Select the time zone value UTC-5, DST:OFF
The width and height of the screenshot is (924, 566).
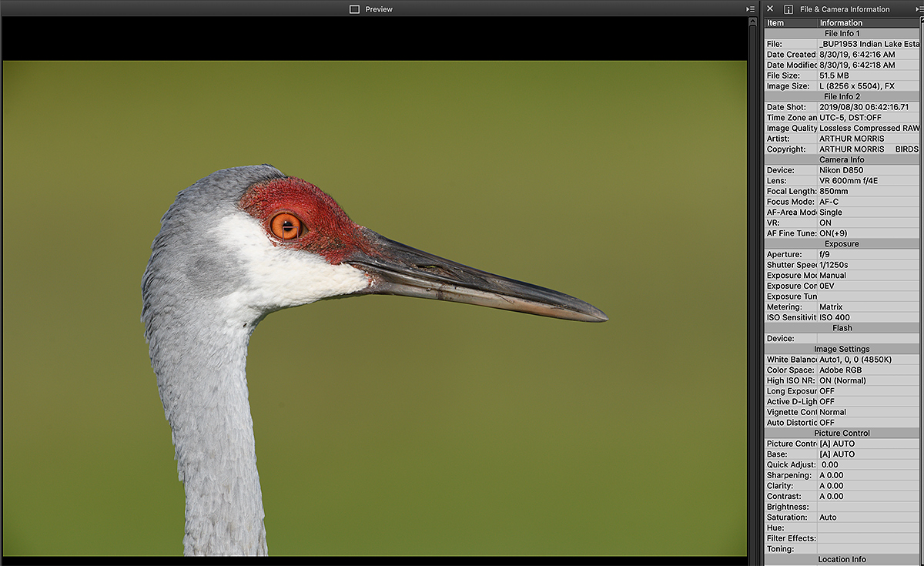coord(850,118)
